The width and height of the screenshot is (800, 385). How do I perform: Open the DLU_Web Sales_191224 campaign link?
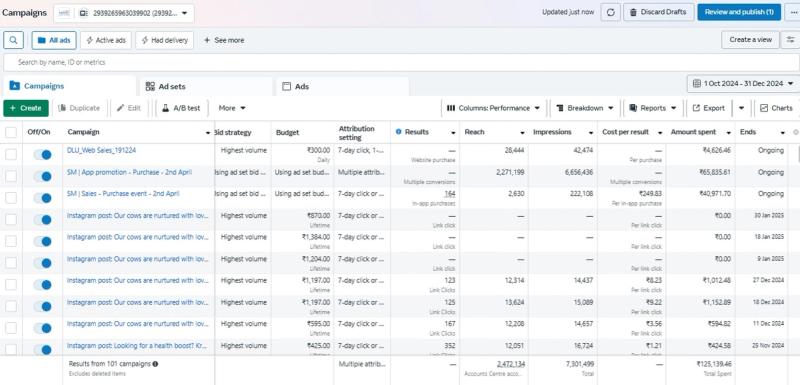[102, 150]
